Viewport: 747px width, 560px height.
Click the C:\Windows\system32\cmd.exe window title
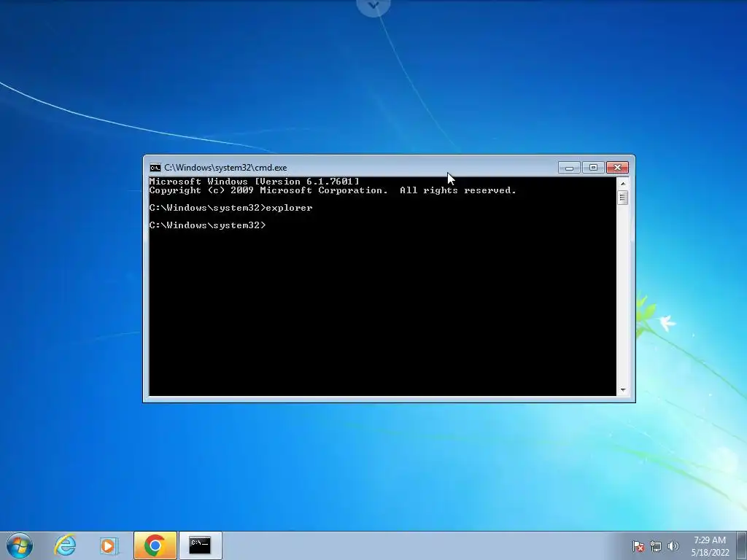click(x=226, y=168)
